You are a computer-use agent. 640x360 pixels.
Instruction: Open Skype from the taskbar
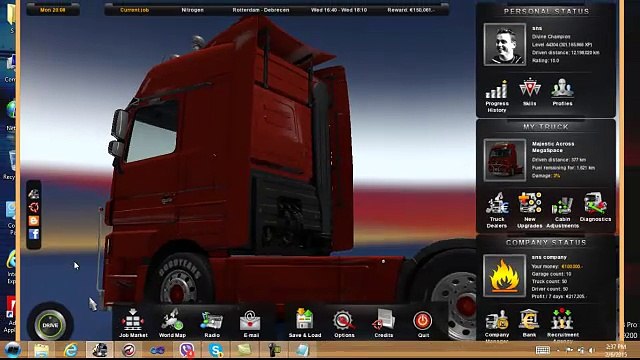click(x=216, y=350)
